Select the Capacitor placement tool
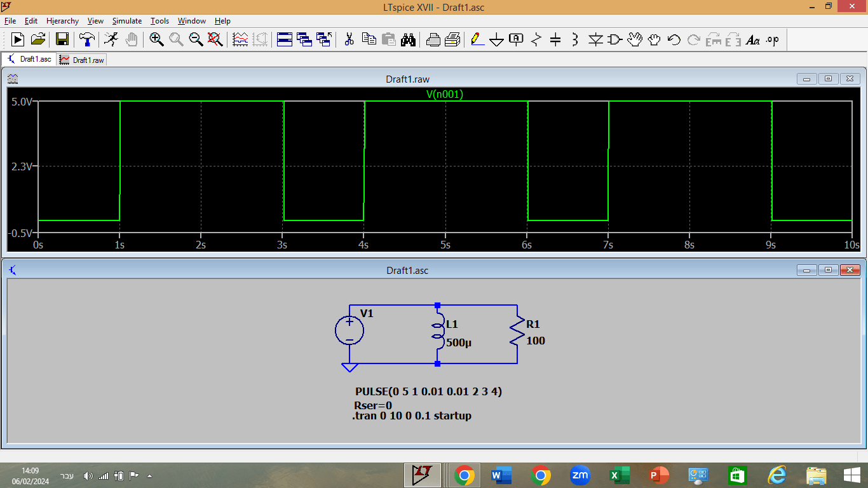The width and height of the screenshot is (868, 488). tap(555, 39)
